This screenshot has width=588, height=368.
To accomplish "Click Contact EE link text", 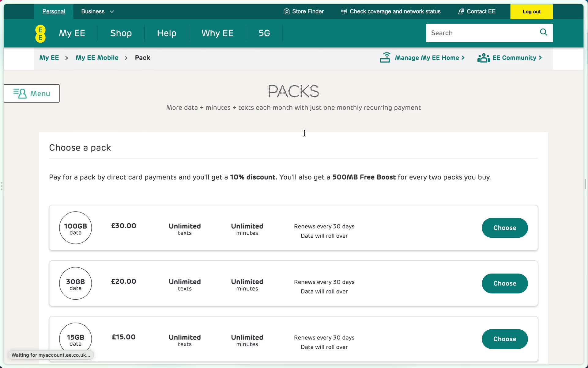I will coord(481,11).
